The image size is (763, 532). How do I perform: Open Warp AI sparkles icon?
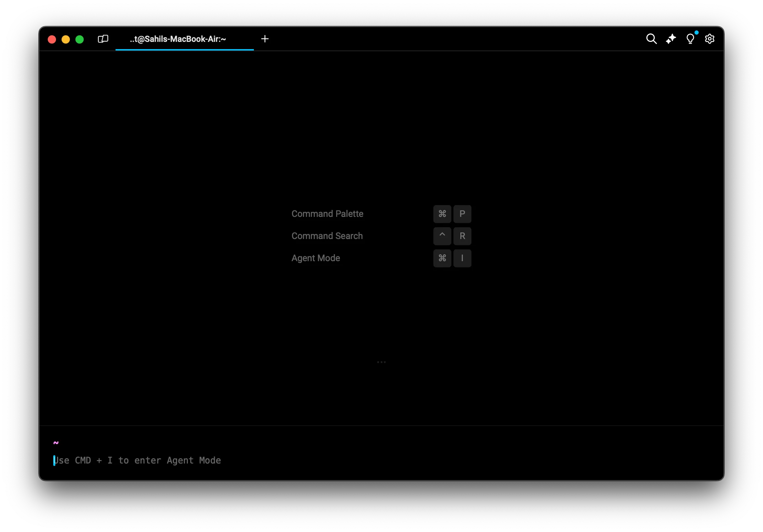(671, 39)
